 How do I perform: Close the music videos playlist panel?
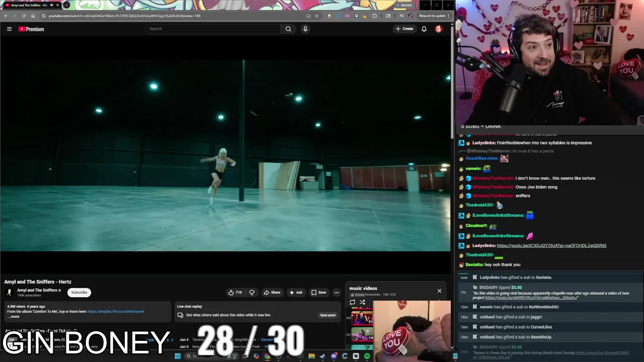[439, 291]
